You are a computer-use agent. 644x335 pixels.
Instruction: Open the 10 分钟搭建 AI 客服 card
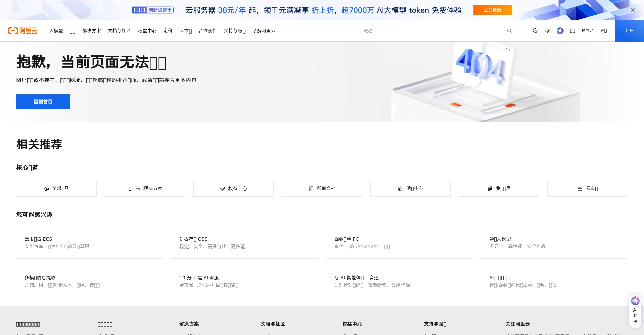(x=245, y=282)
